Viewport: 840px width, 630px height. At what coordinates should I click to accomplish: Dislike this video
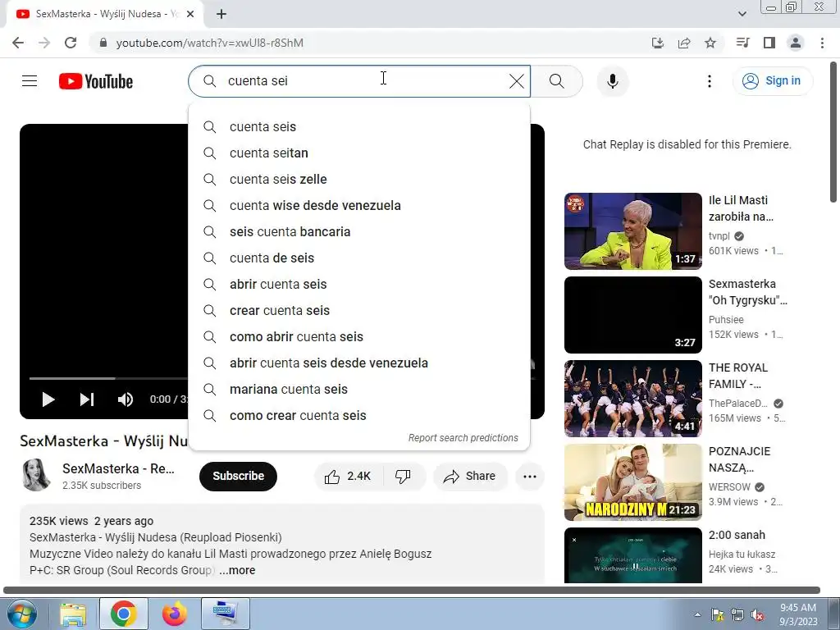(x=404, y=477)
